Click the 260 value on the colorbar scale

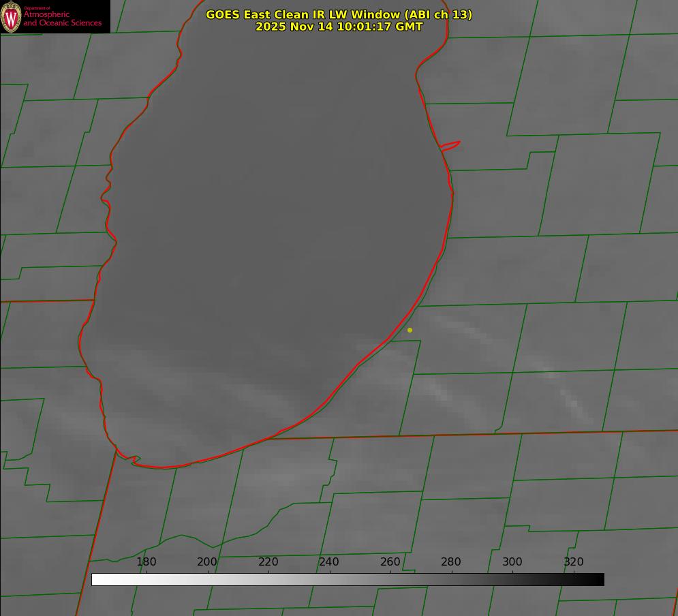click(390, 562)
